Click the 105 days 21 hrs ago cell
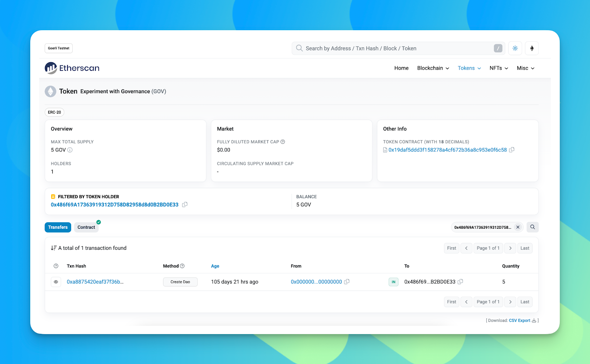The width and height of the screenshot is (590, 364). pyautogui.click(x=235, y=282)
